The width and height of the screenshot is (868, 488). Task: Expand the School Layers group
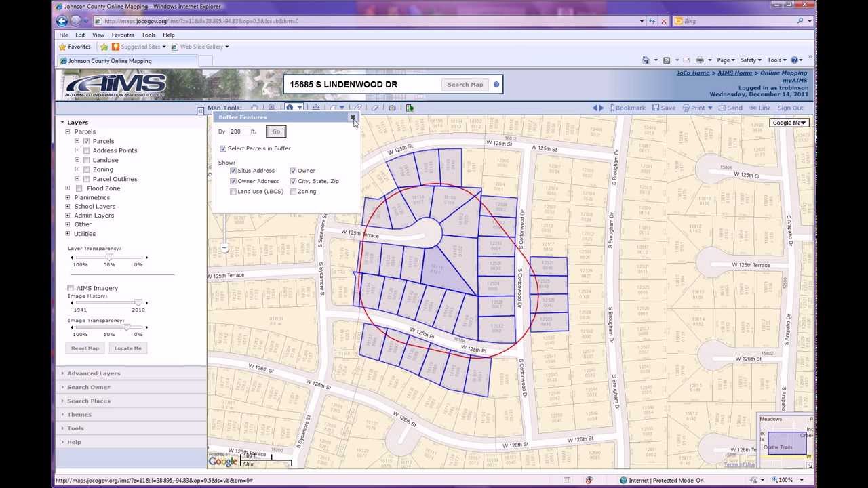tap(68, 206)
